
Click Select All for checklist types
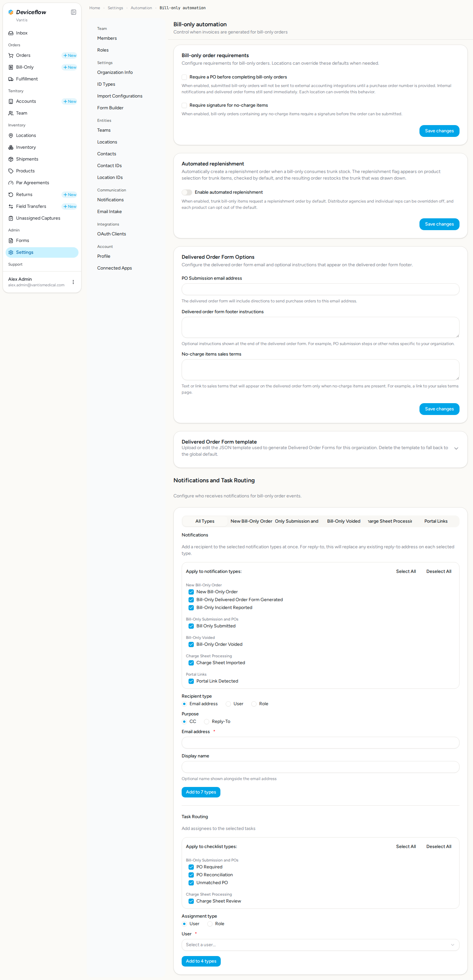click(x=406, y=847)
